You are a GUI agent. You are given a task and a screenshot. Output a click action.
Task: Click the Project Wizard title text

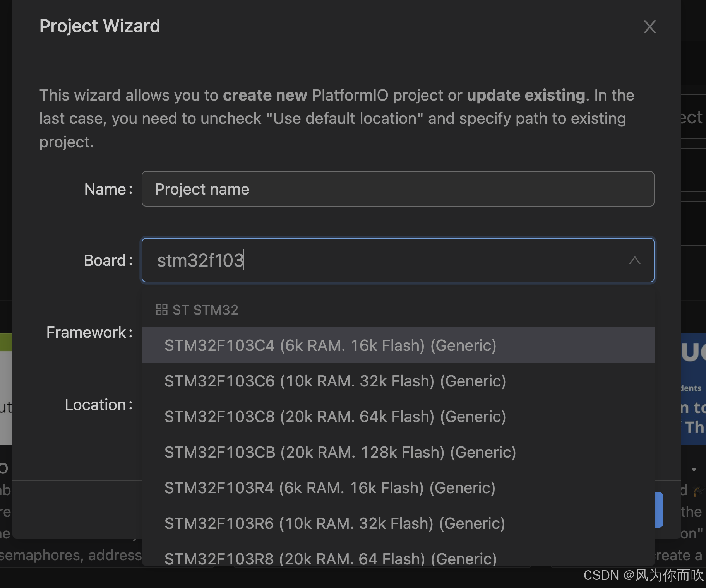pyautogui.click(x=99, y=26)
